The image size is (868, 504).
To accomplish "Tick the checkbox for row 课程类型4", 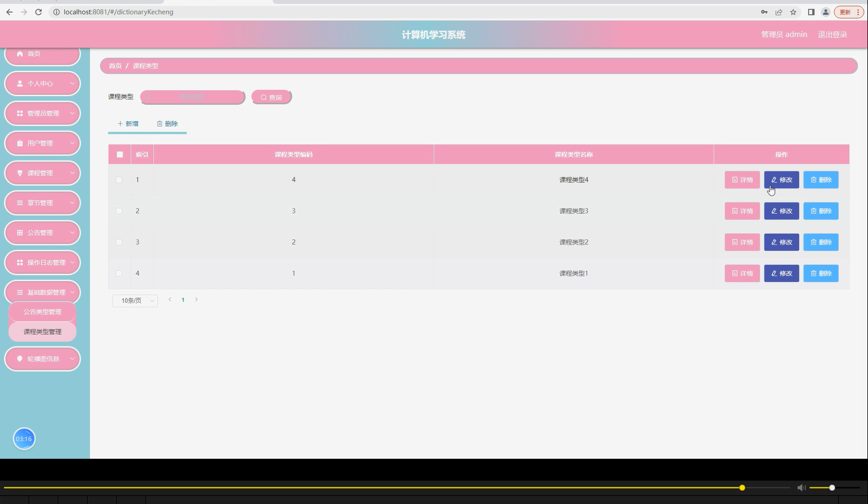I will pyautogui.click(x=119, y=180).
